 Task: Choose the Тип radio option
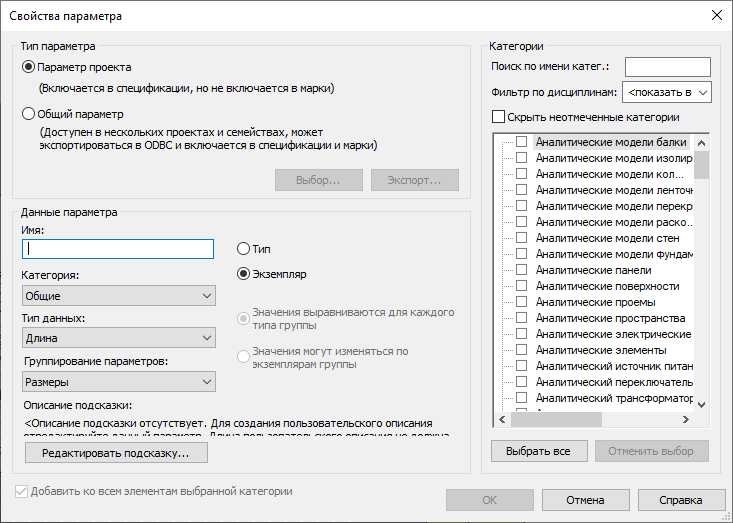(x=243, y=249)
